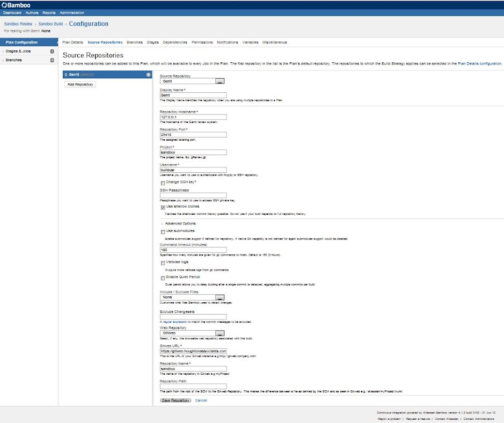Open the Dashboard menu

tap(12, 13)
